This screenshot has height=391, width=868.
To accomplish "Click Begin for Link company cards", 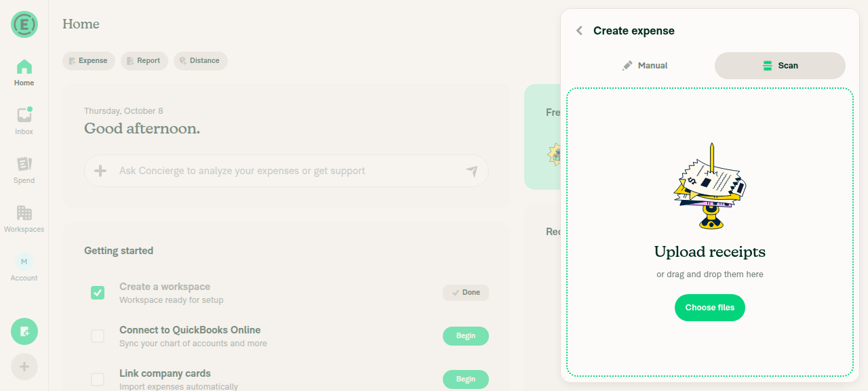I will [466, 379].
